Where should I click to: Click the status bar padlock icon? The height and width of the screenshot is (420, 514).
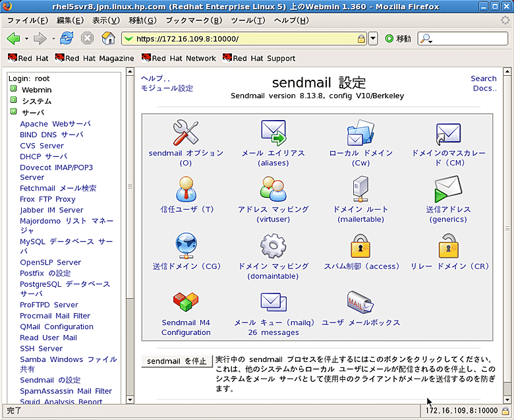point(505,410)
